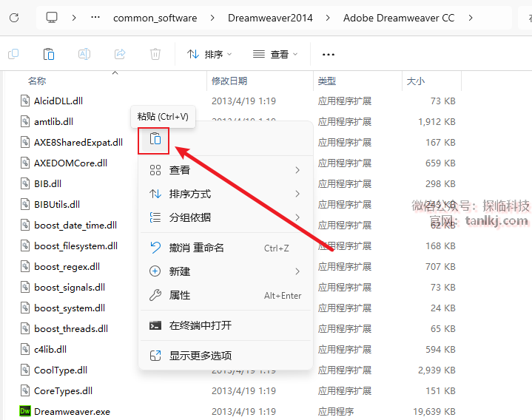Select file name boost_filesystem.dll
The width and height of the screenshot is (532, 420).
pyautogui.click(x=75, y=245)
